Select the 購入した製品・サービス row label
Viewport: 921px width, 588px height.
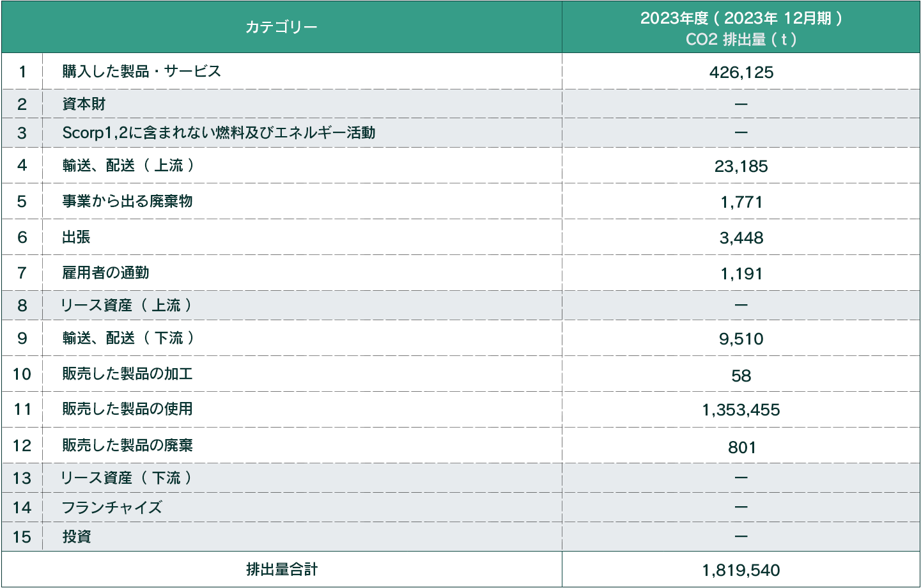click(142, 71)
